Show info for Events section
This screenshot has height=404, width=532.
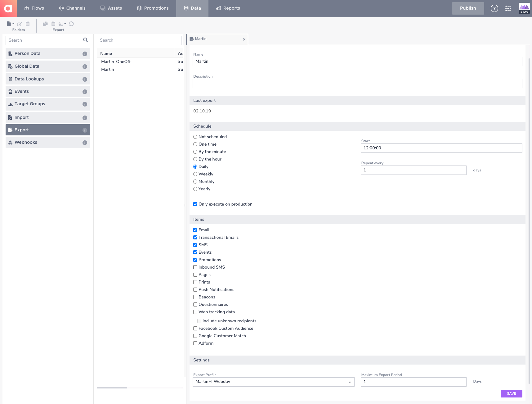pyautogui.click(x=85, y=92)
